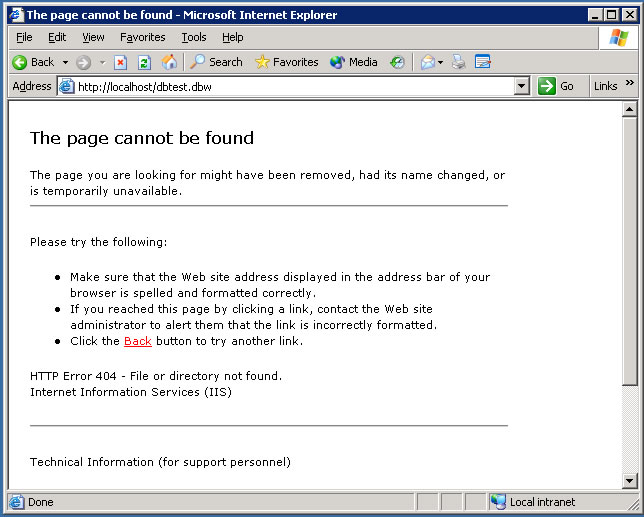Image resolution: width=644 pixels, height=517 pixels.
Task: Expand the Back button history dropdown
Action: click(x=65, y=62)
